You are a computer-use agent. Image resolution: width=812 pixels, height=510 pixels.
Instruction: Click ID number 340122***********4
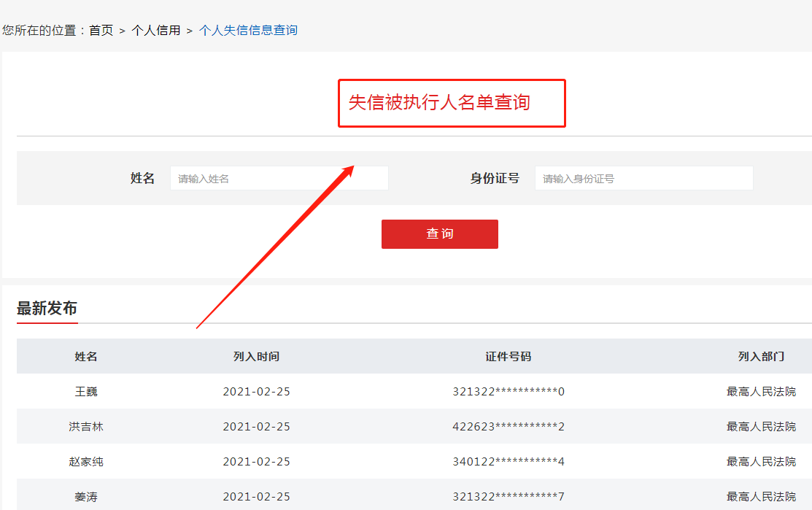508,461
